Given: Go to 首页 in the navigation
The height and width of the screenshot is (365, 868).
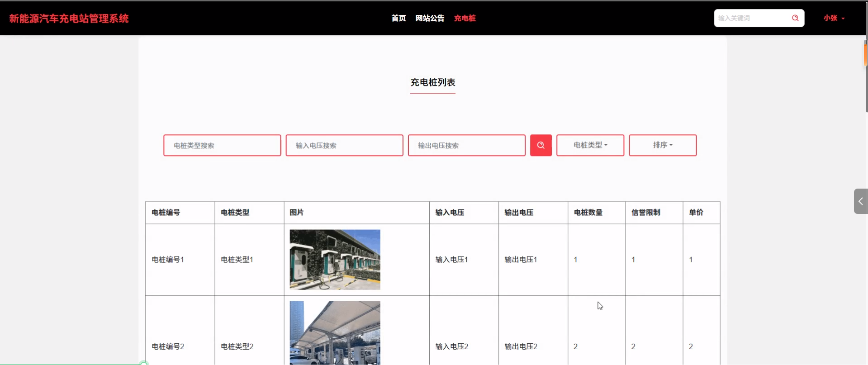Looking at the screenshot, I should pyautogui.click(x=398, y=18).
